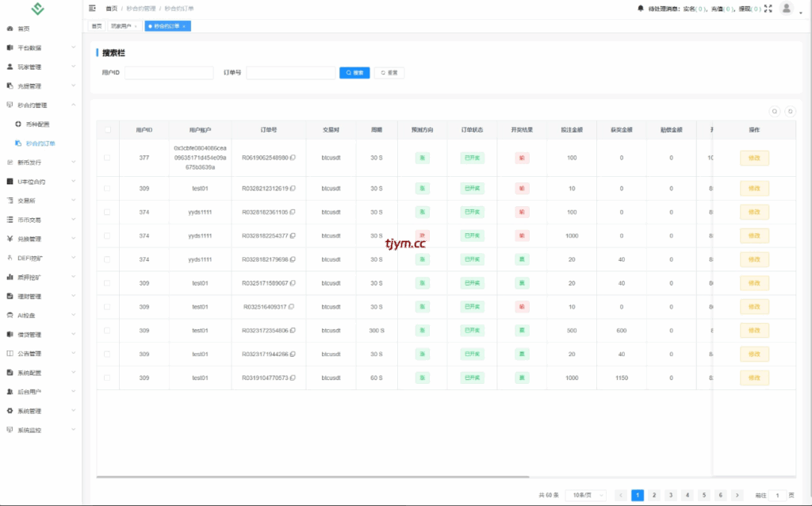812x506 pixels.
Task: Check the row for user ID 377
Action: [x=107, y=158]
